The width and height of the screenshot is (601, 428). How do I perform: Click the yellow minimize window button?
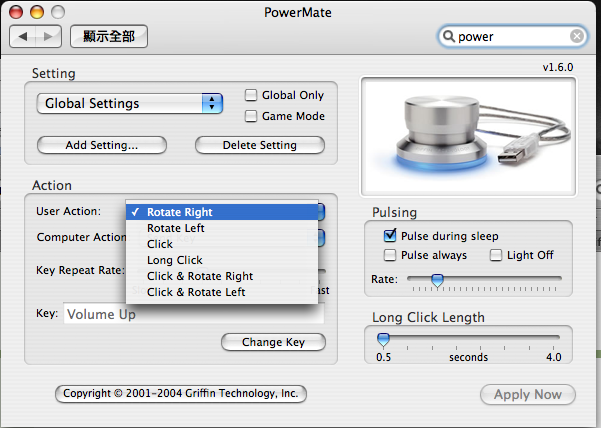pyautogui.click(x=37, y=12)
